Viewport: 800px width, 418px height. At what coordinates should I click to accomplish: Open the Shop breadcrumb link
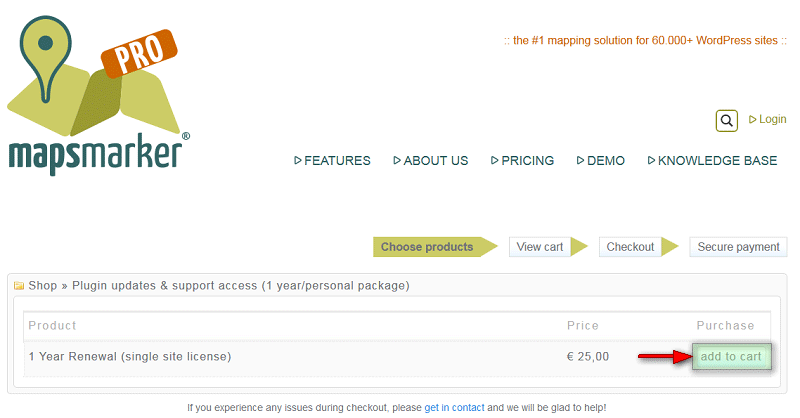43,286
